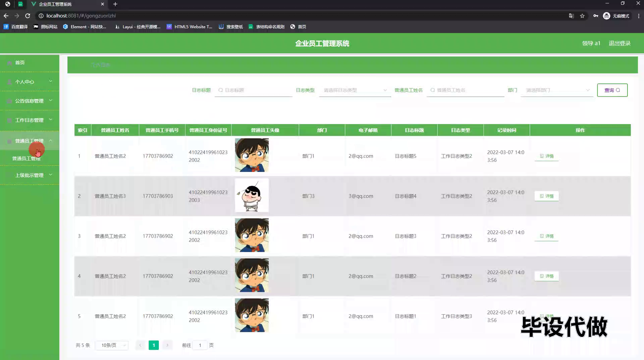Close the 企业员工管理系统 browser tab
This screenshot has height=360, width=644.
(102, 4)
